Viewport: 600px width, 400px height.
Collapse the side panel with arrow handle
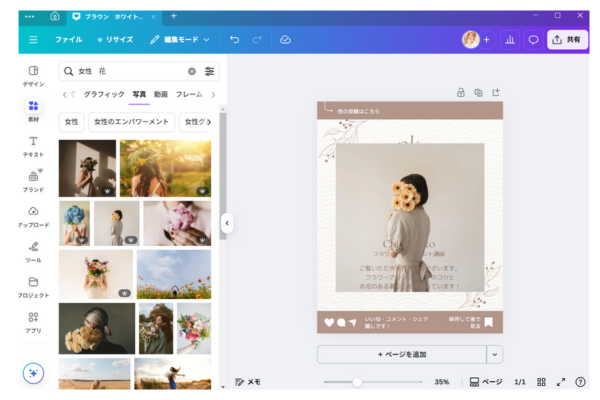(227, 223)
